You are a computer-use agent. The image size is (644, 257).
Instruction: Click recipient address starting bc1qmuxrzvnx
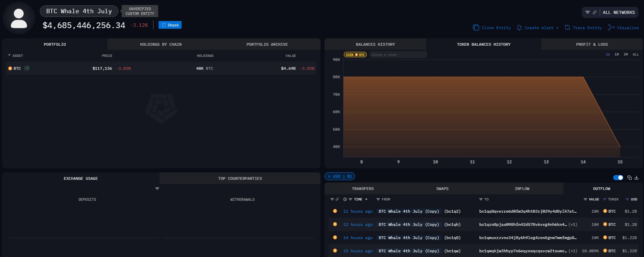(x=528, y=238)
